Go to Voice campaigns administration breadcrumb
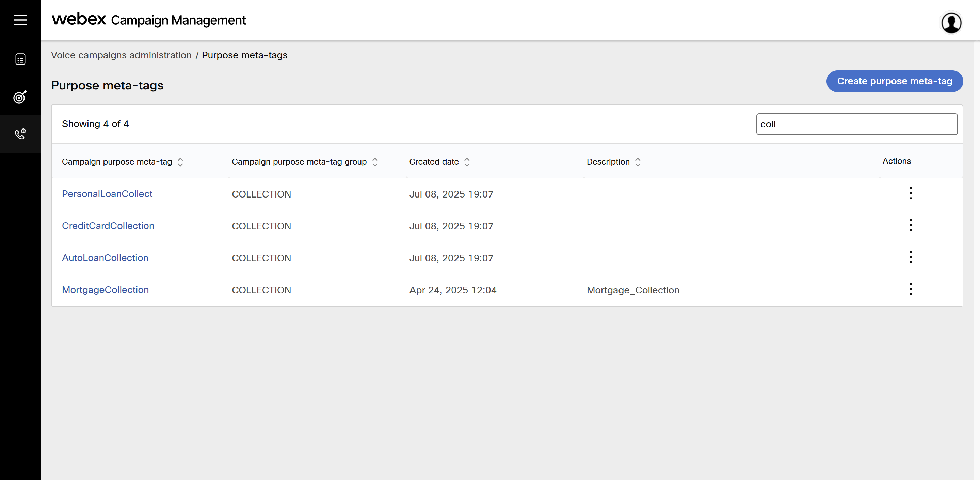The height and width of the screenshot is (480, 980). (x=121, y=55)
